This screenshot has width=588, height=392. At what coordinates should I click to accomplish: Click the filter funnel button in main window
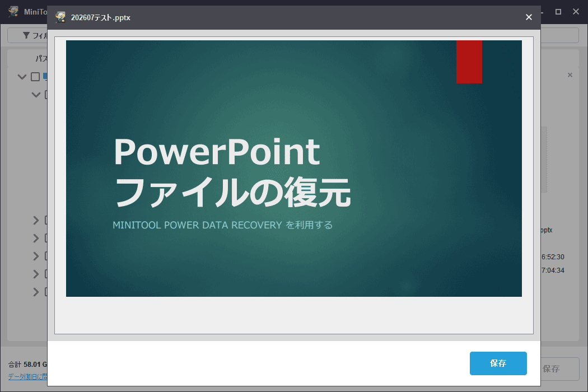pyautogui.click(x=28, y=35)
